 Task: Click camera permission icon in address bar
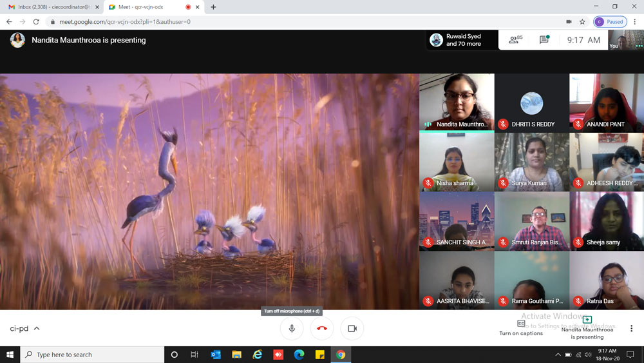[569, 22]
